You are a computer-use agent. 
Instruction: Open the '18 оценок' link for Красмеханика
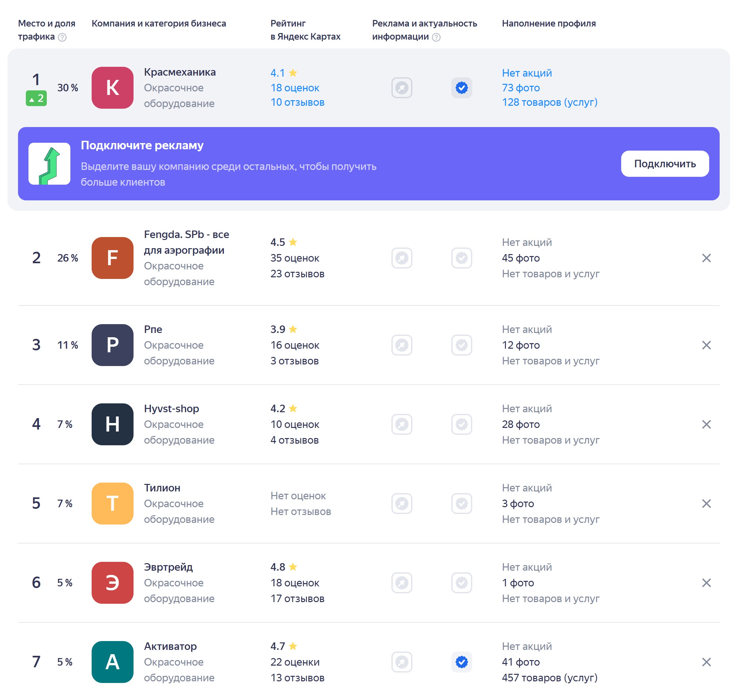pyautogui.click(x=295, y=88)
